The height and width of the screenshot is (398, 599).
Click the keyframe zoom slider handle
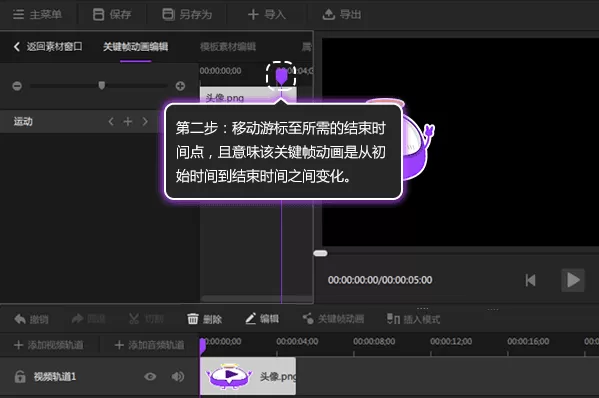(102, 85)
